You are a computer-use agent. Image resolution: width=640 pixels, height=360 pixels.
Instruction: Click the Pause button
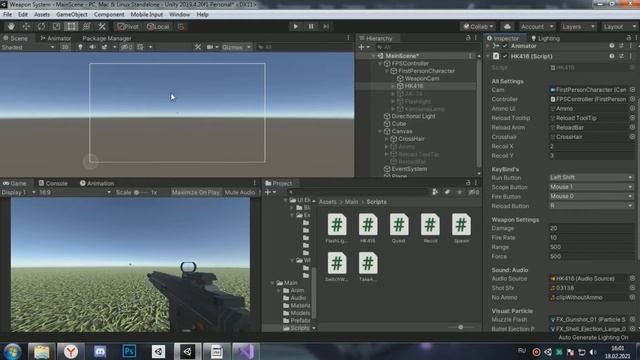[x=311, y=27]
